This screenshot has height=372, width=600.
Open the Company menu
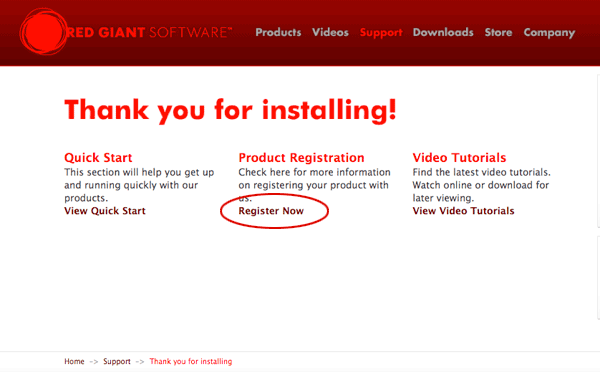(x=549, y=33)
